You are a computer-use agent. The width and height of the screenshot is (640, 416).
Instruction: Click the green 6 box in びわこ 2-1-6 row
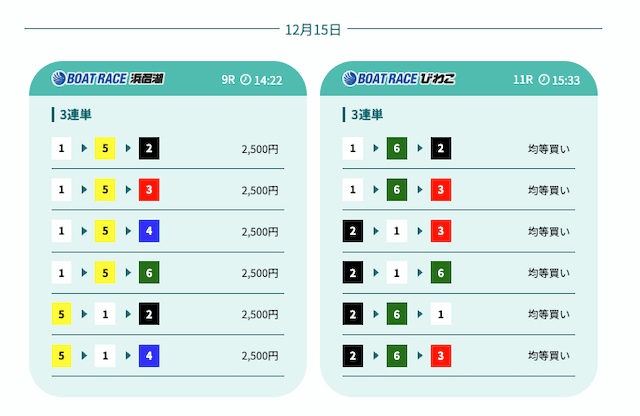pyautogui.click(x=441, y=273)
